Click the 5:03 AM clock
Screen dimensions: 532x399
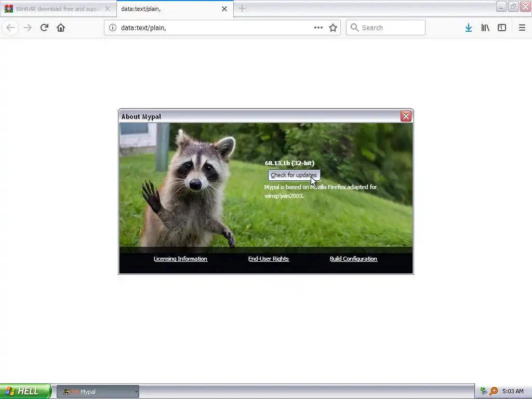(513, 391)
